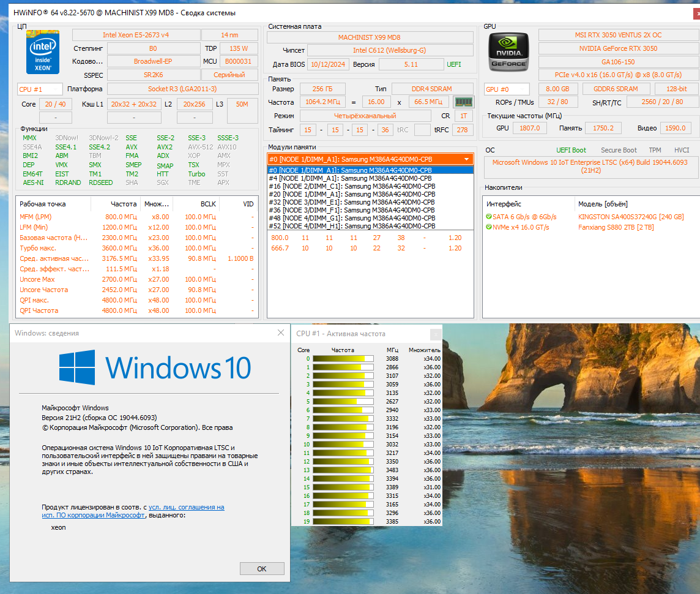Click the green check beside SATA 6 Gb/s

[x=489, y=217]
